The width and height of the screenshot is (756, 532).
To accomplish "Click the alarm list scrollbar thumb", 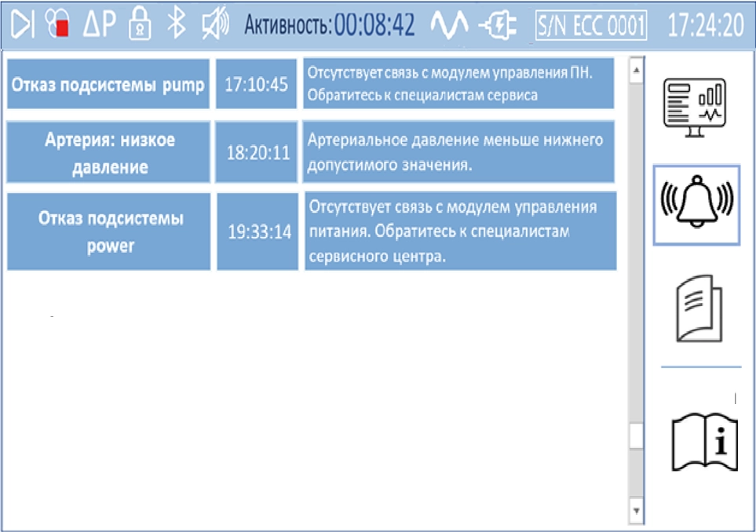I will [x=637, y=434].
